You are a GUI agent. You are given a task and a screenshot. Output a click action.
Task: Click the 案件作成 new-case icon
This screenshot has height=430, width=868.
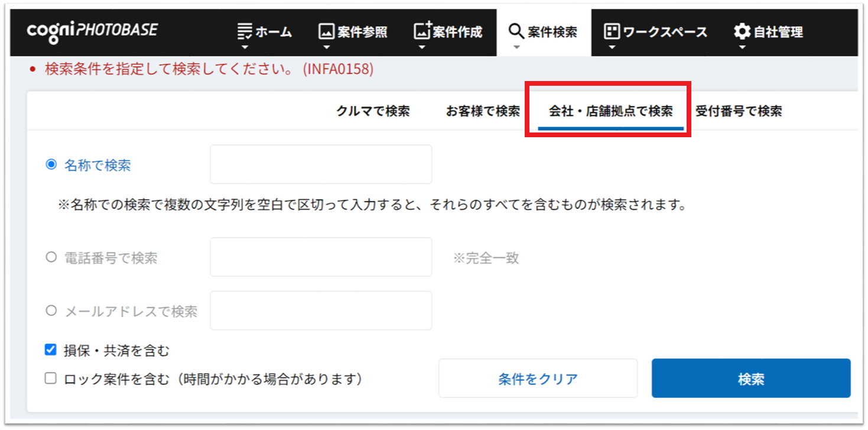point(420,31)
